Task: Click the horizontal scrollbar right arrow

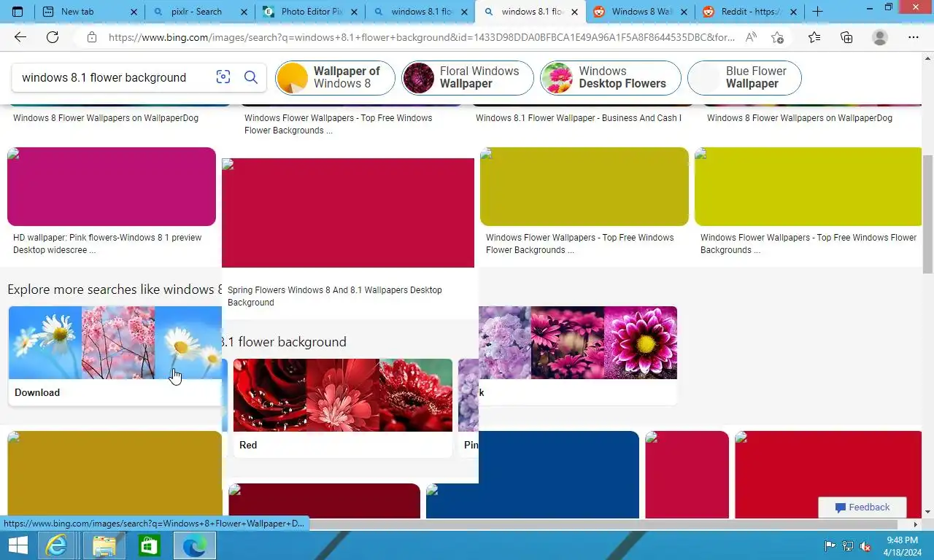Action: (916, 524)
